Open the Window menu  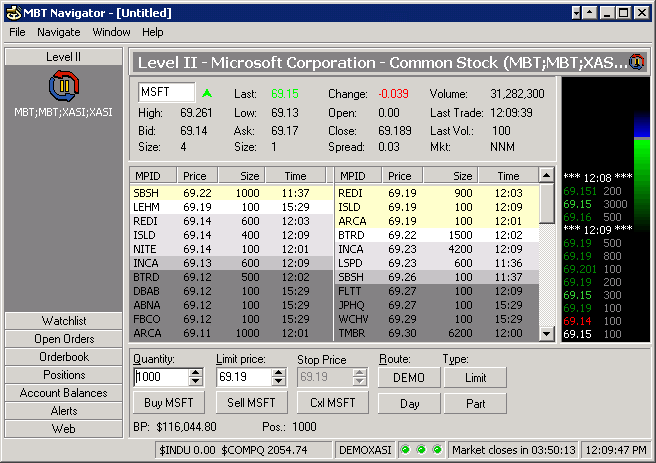pos(111,32)
